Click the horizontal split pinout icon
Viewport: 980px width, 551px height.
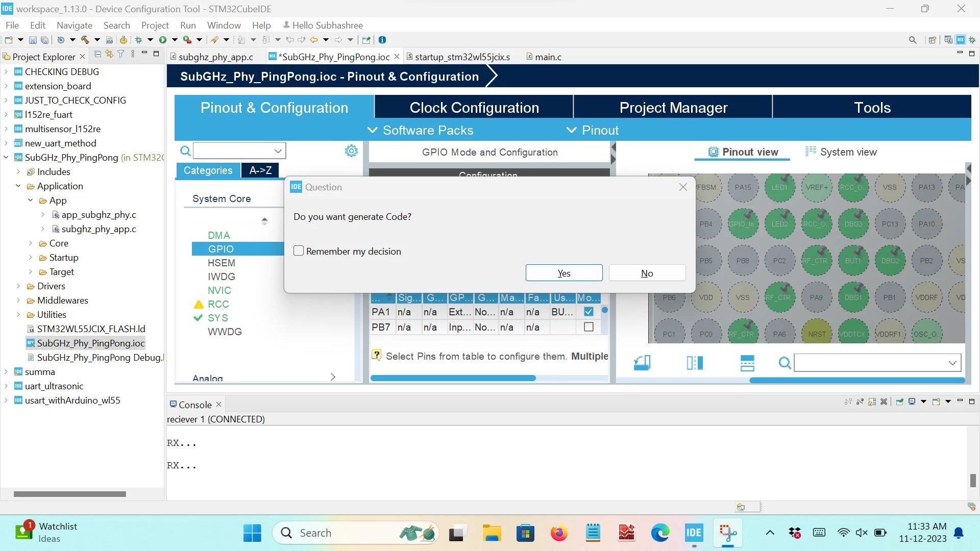(747, 363)
